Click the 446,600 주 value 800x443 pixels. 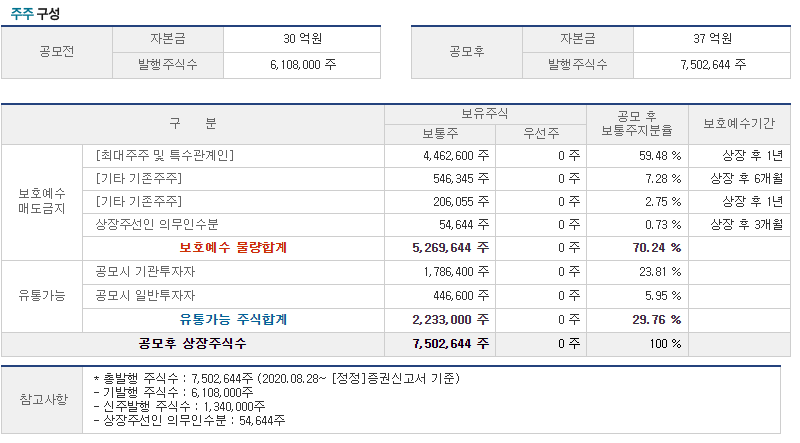coord(461,296)
